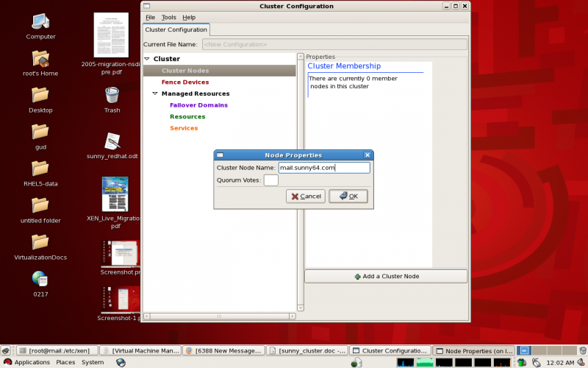Click the horizontal scrollbar right arrow
Viewport: 588px width, 368px height.
pyautogui.click(x=292, y=316)
